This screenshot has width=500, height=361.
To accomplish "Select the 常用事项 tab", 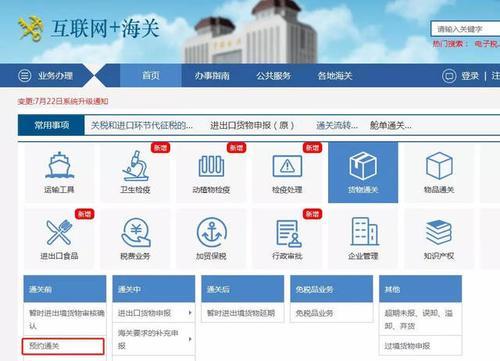I will point(51,125).
